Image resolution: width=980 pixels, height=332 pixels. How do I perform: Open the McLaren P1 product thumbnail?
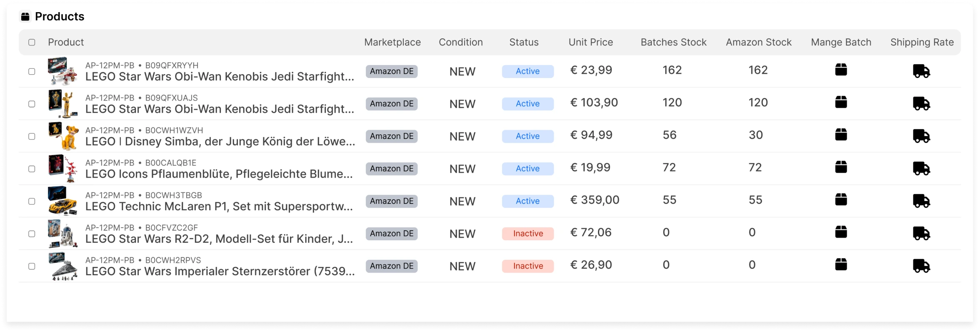pyautogui.click(x=62, y=201)
